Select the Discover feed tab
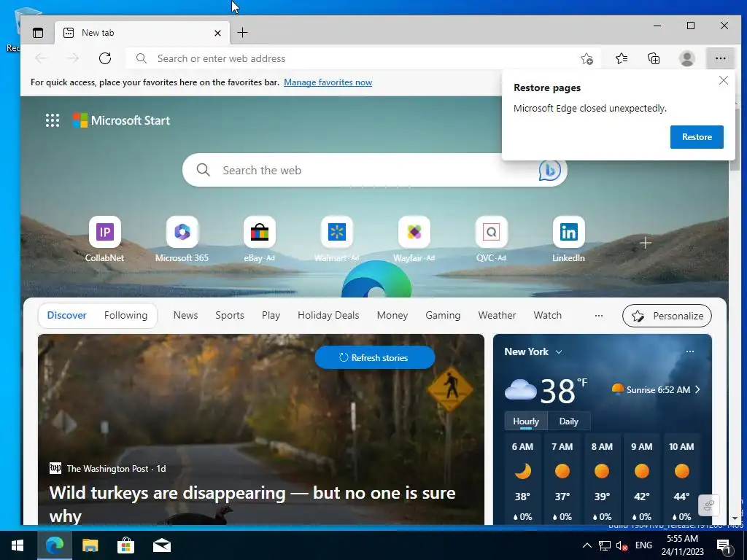The width and height of the screenshot is (747, 560). click(x=66, y=315)
